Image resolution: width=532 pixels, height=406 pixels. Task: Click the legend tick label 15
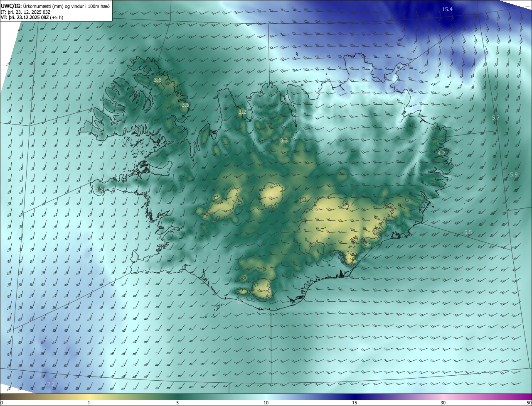355,403
